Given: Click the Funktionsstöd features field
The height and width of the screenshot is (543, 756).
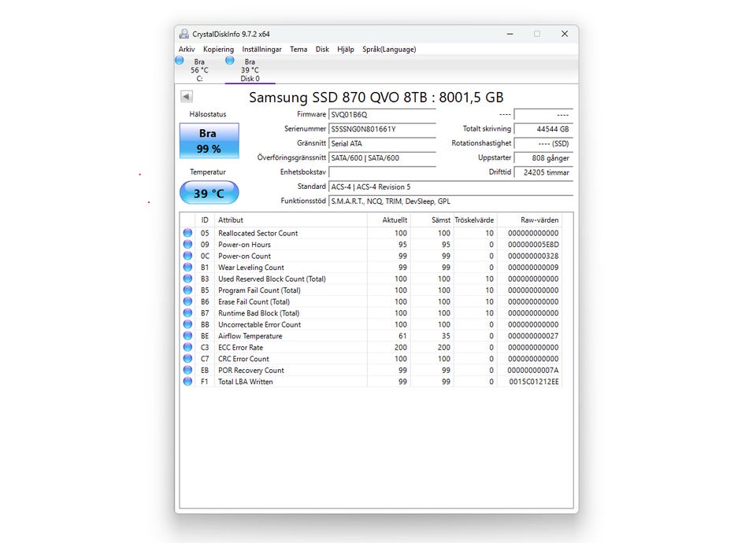Looking at the screenshot, I should (x=450, y=201).
